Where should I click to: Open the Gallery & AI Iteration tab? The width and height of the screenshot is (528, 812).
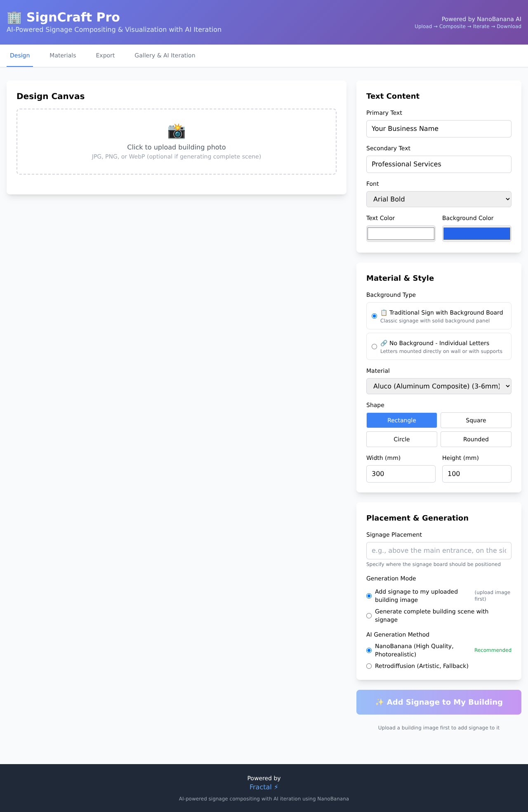[165, 55]
